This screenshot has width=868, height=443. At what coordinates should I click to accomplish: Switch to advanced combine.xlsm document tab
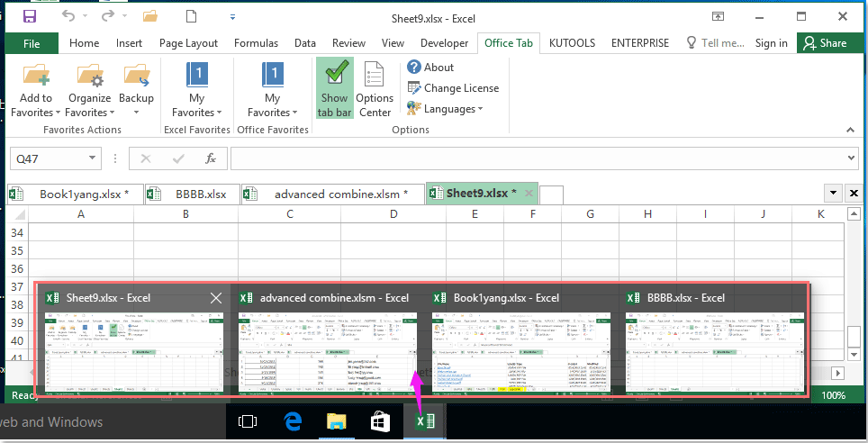click(x=332, y=194)
